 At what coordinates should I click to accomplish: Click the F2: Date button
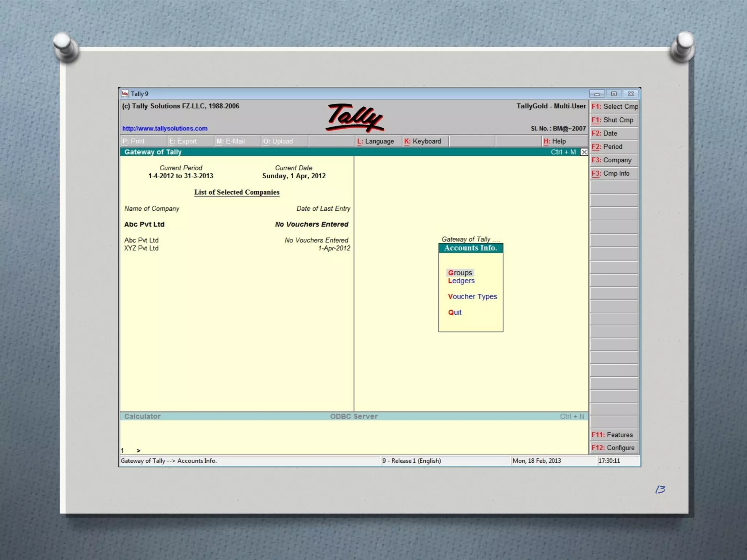pos(614,133)
